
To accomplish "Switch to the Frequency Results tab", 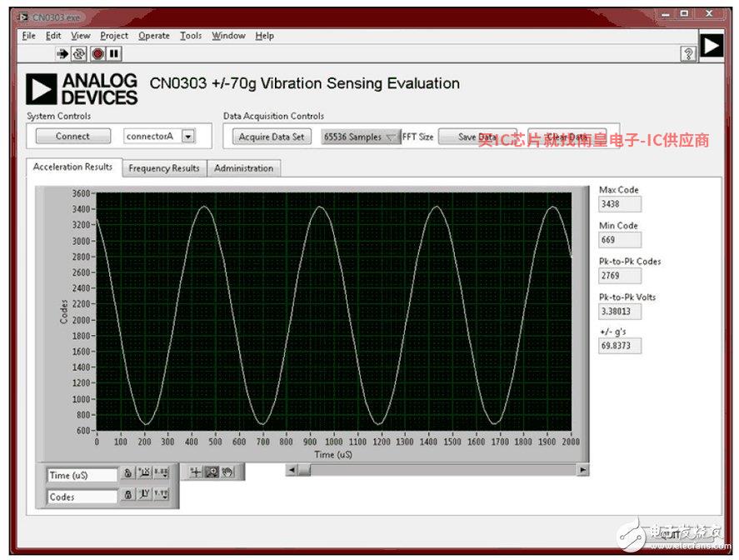I will 164,168.
